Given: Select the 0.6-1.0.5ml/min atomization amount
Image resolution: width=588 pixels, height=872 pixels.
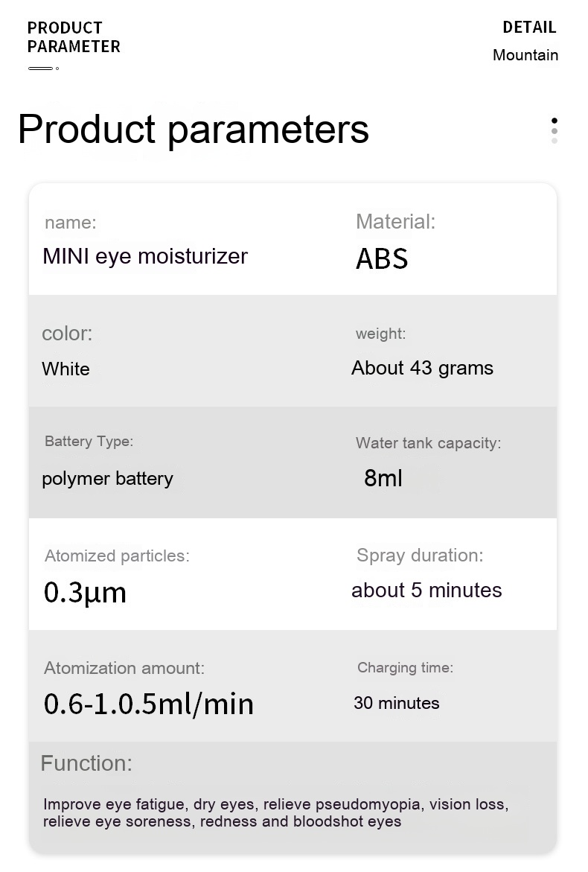Looking at the screenshot, I should (149, 704).
